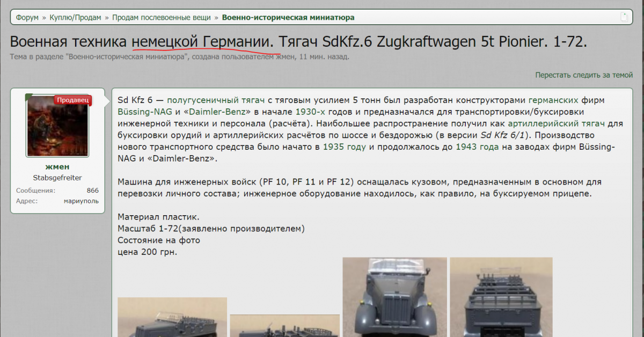Click the артиллерийский тягач link
644x337 pixels.
[558, 123]
